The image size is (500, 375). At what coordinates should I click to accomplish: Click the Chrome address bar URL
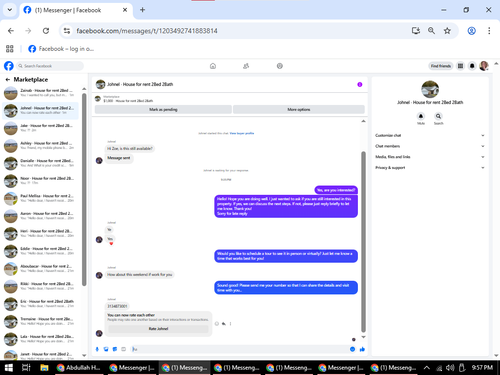147,31
